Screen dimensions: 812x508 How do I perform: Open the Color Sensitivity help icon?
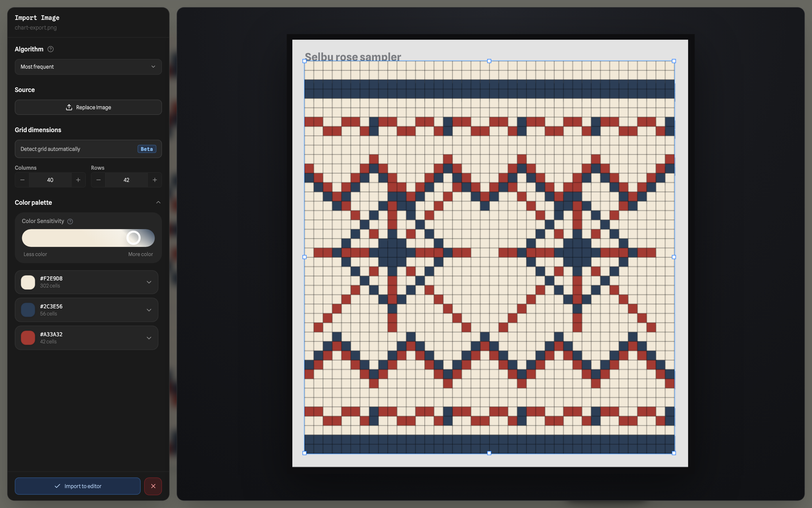pos(70,221)
